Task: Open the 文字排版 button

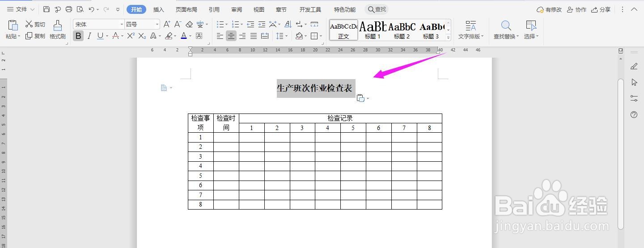Action: tap(470, 30)
